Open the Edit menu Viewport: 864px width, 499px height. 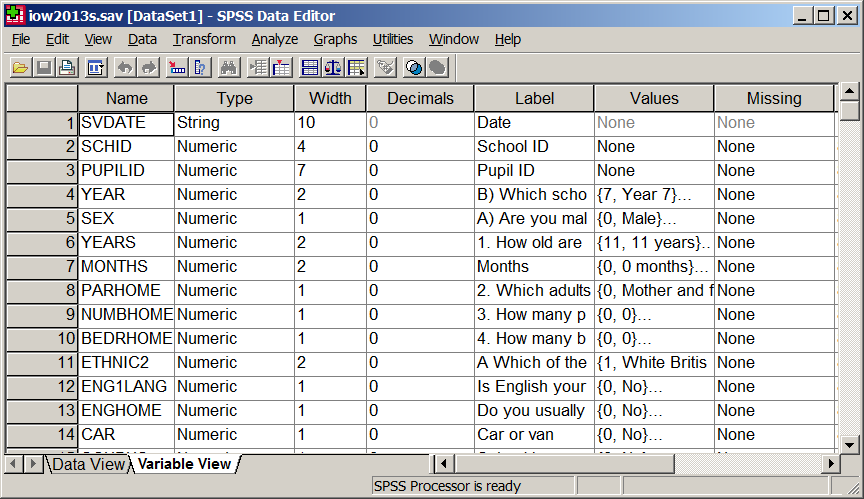tap(57, 40)
